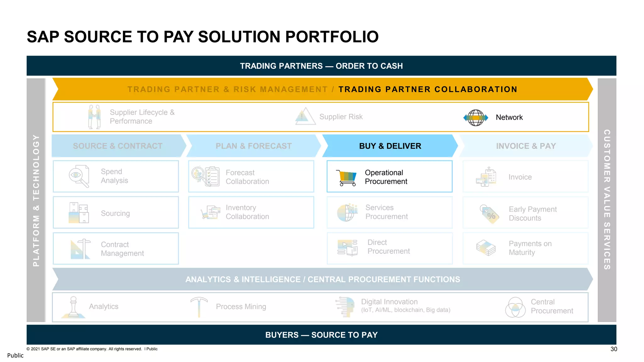The image size is (644, 362).
Task: Click the Digital Innovation label
Action: click(389, 302)
